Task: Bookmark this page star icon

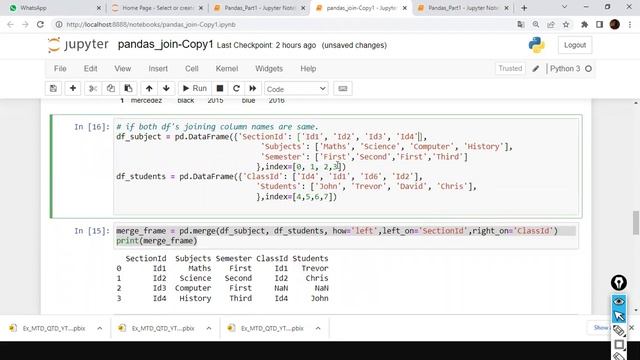Action: coord(566,24)
